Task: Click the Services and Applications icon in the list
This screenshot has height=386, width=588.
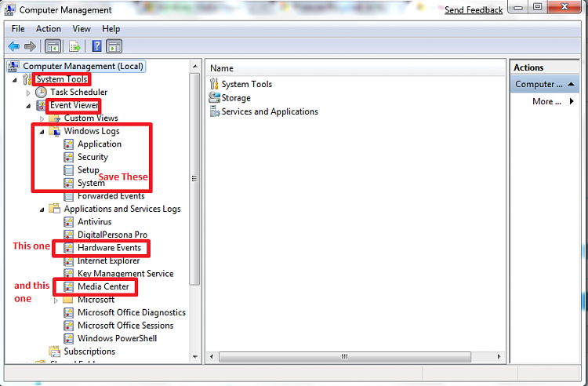Action: (215, 111)
